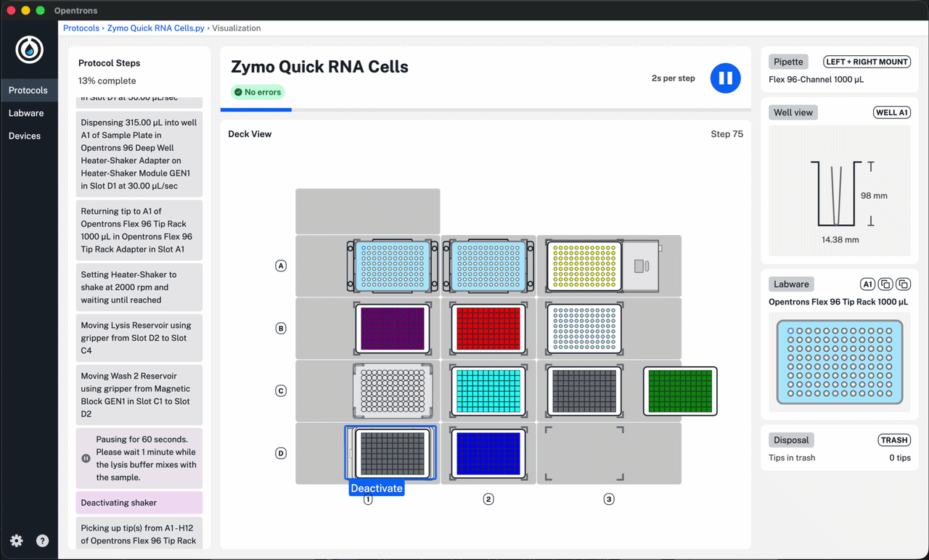Click the gray fixture right of the yellow plate
The width and height of the screenshot is (929, 560).
642,266
